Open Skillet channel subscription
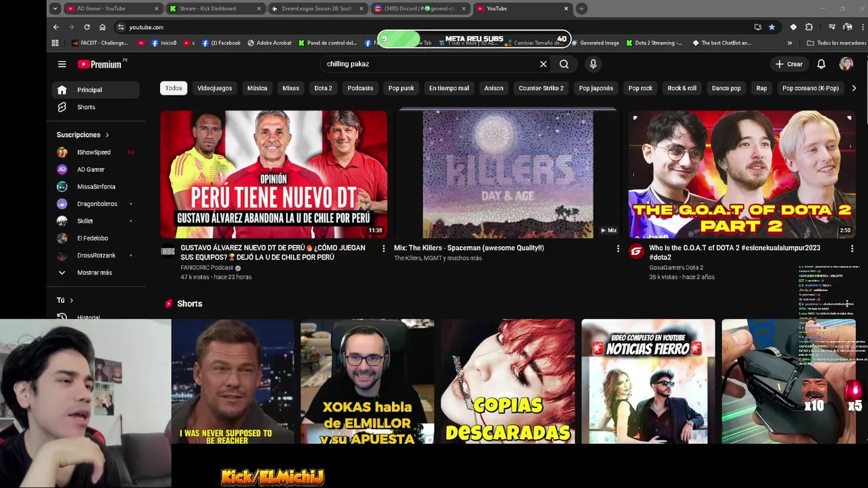Image resolution: width=868 pixels, height=488 pixels. [96, 221]
